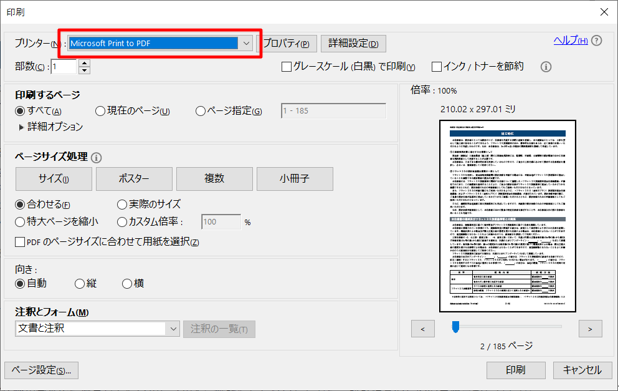Image resolution: width=619 pixels, height=391 pixels.
Task: Click the info icon next to ページサイズ処理
Action: (96, 158)
